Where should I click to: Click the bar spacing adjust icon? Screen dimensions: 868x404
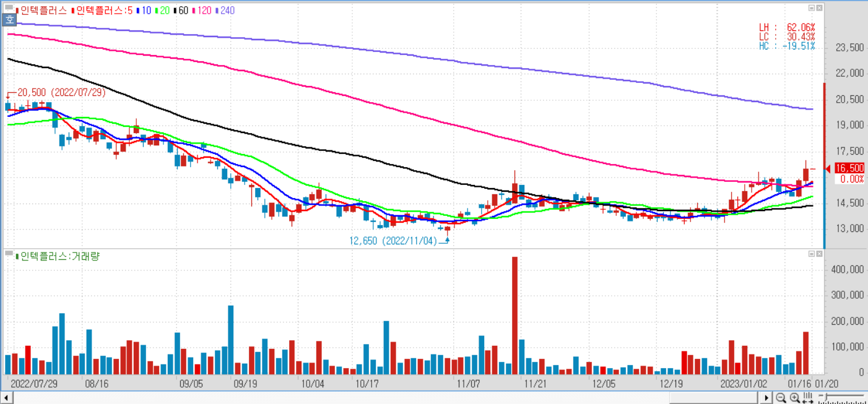809,397
